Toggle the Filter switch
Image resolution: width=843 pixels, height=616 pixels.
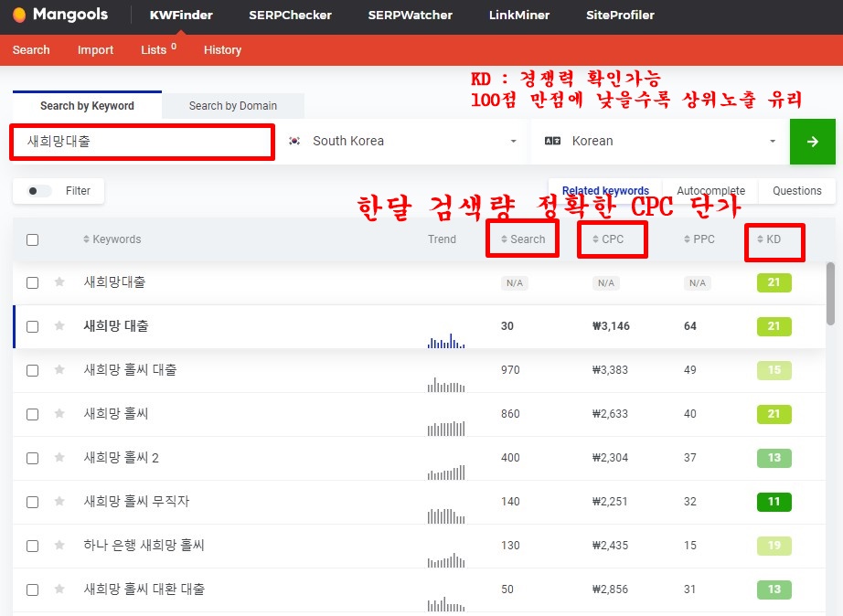pyautogui.click(x=39, y=191)
